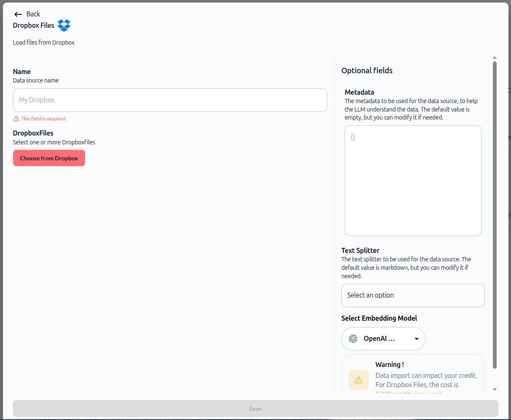Click the 'Optional fields' heading
This screenshot has height=420, width=511.
pyautogui.click(x=367, y=71)
